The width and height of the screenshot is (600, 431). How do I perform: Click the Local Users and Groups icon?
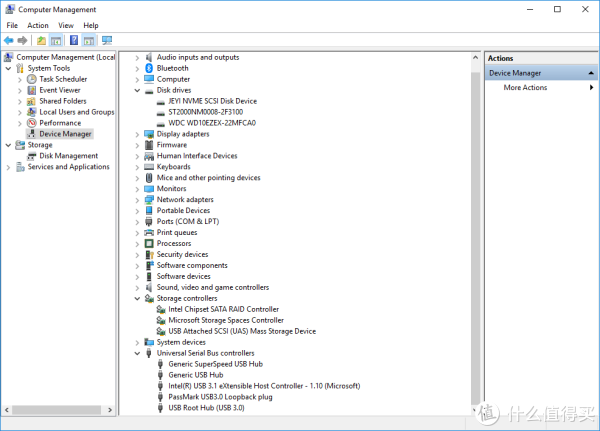pos(31,112)
